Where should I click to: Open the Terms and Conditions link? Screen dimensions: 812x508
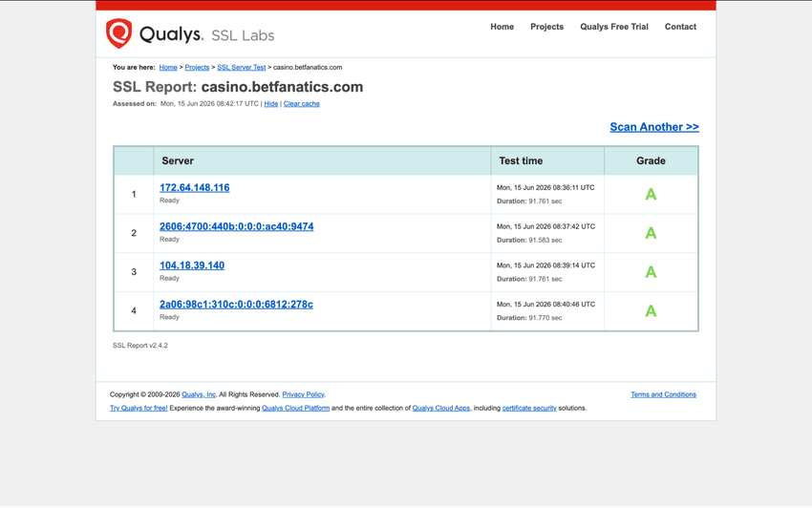(x=663, y=394)
